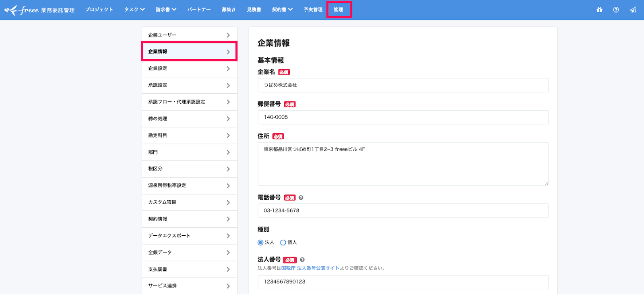Click chevron on 部門 row
This screenshot has width=644, height=294.
[228, 152]
